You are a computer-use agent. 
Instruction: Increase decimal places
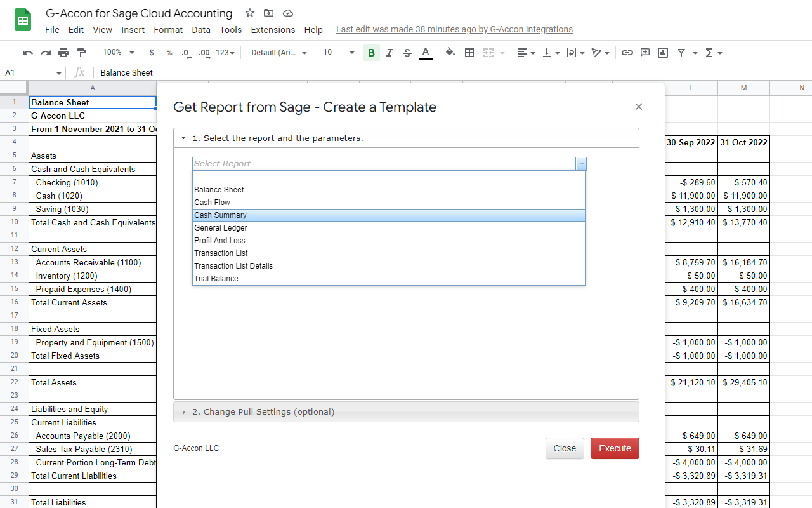pyautogui.click(x=204, y=53)
